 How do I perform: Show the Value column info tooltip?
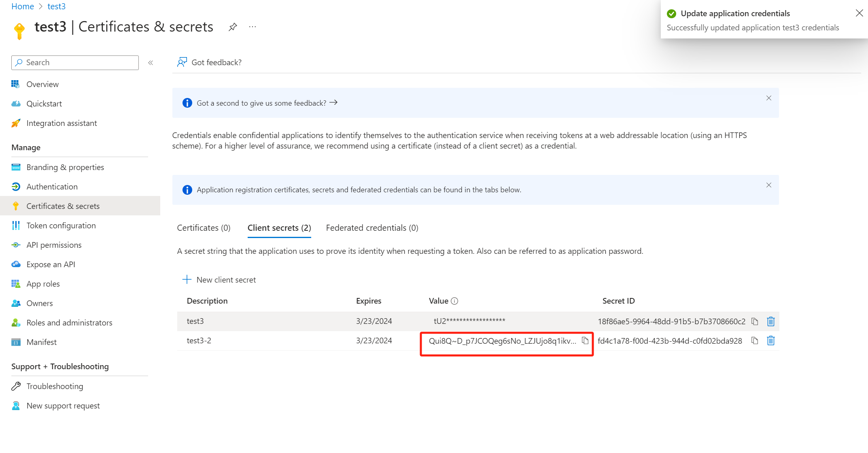click(454, 301)
